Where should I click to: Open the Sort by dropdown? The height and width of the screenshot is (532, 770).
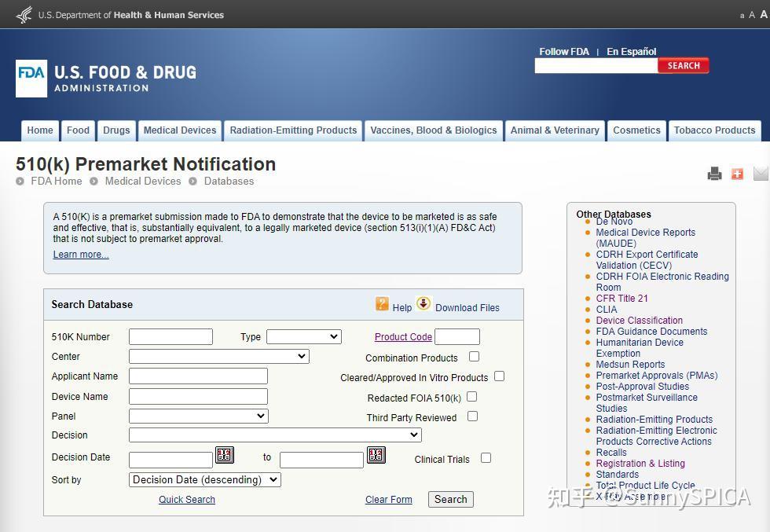coord(205,479)
